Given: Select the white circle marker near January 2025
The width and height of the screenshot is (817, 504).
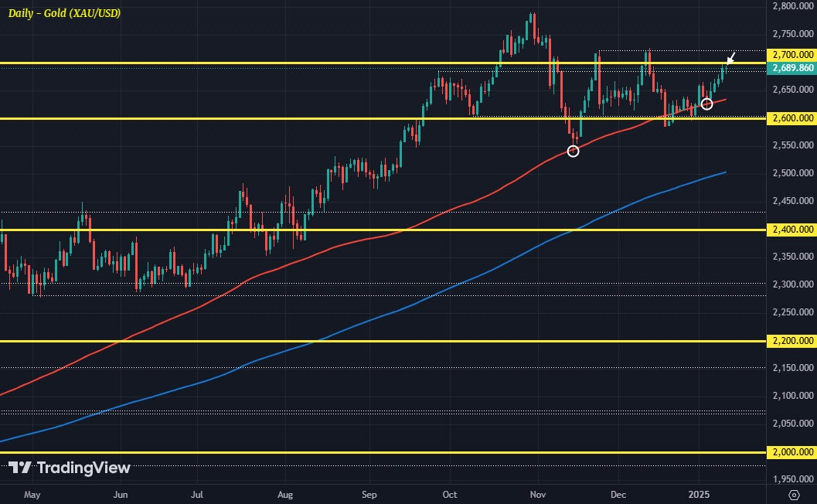Looking at the screenshot, I should [x=706, y=104].
